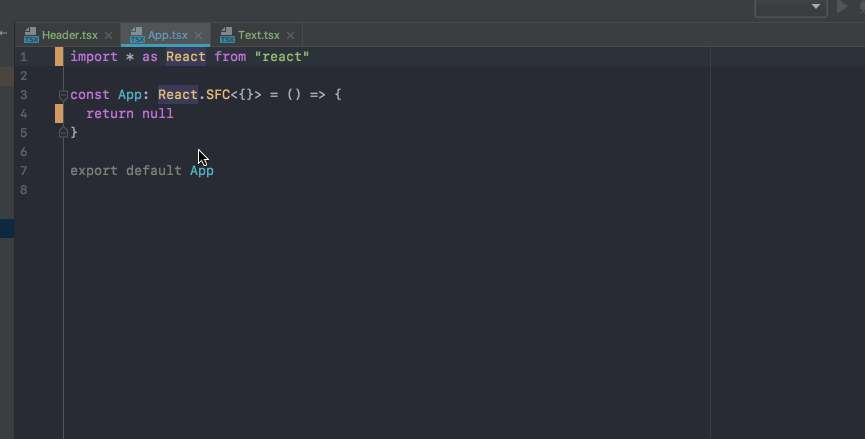Viewport: 865px width, 439px height.
Task: Click the fold end marker on line 5
Action: point(63,132)
